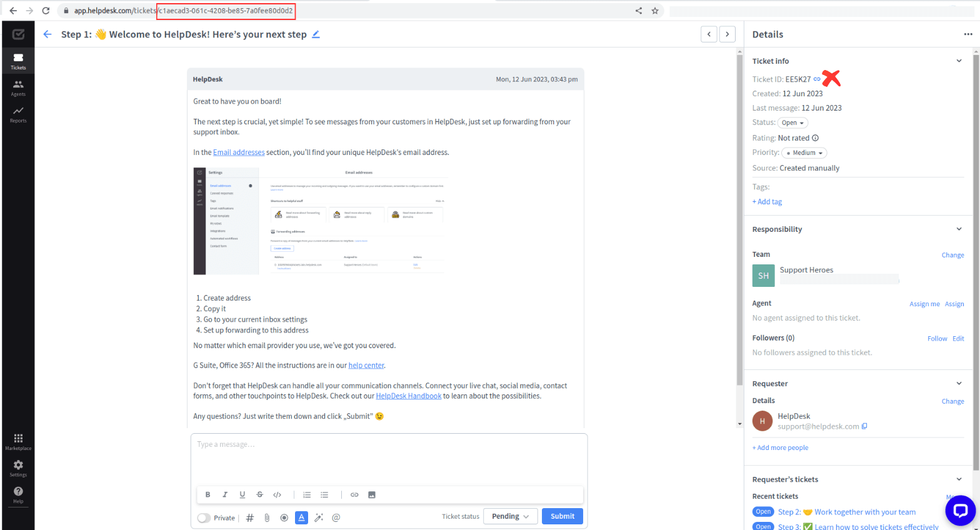Edit followers list
The width and height of the screenshot is (980, 530).
coord(958,339)
